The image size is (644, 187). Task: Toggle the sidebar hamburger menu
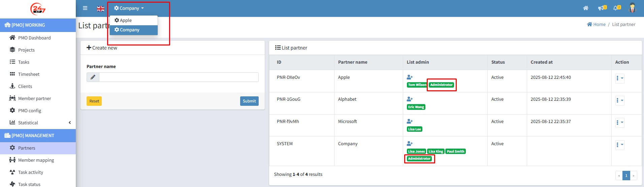click(x=85, y=8)
